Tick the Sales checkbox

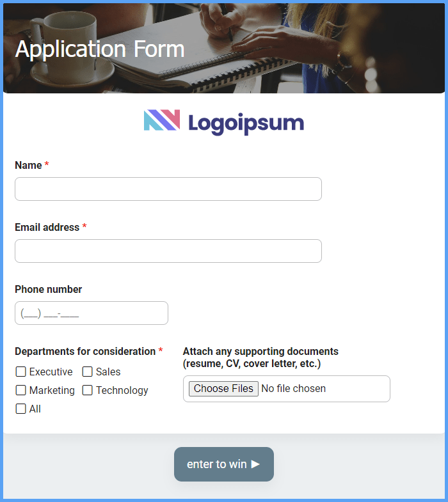pos(88,372)
